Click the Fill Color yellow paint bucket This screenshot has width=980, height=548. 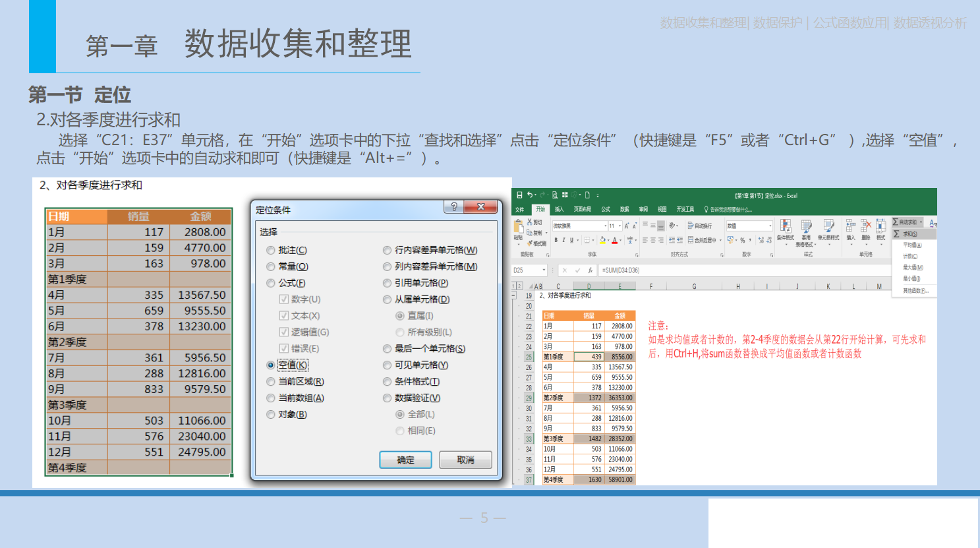pyautogui.click(x=602, y=240)
